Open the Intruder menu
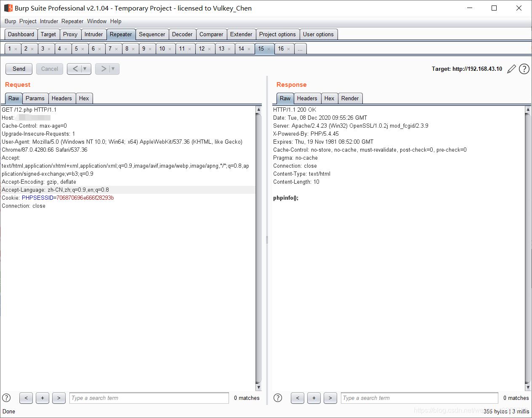This screenshot has width=532, height=418. click(49, 21)
